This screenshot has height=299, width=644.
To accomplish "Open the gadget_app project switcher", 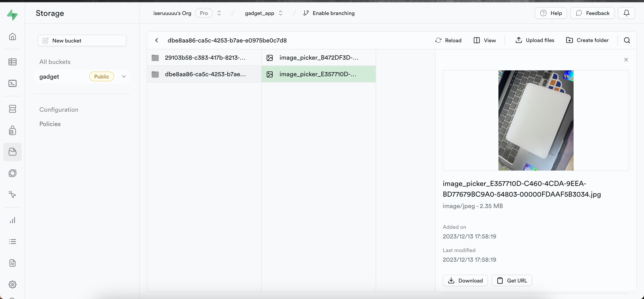I will 280,13.
